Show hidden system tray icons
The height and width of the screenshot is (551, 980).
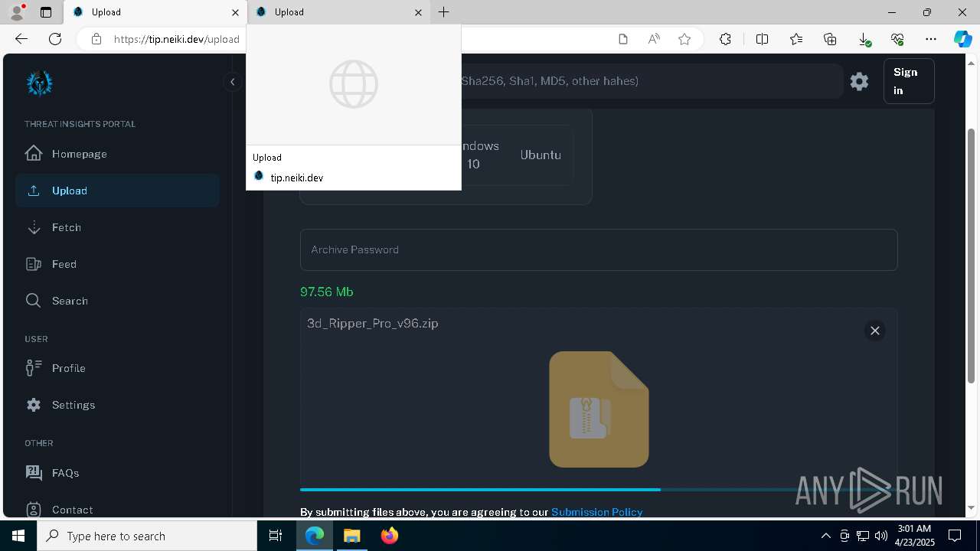825,536
